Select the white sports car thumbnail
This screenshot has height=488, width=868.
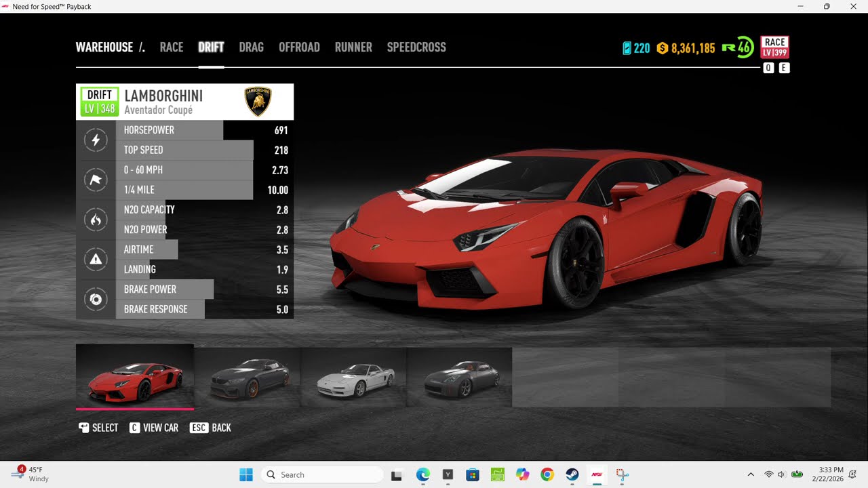tap(353, 377)
